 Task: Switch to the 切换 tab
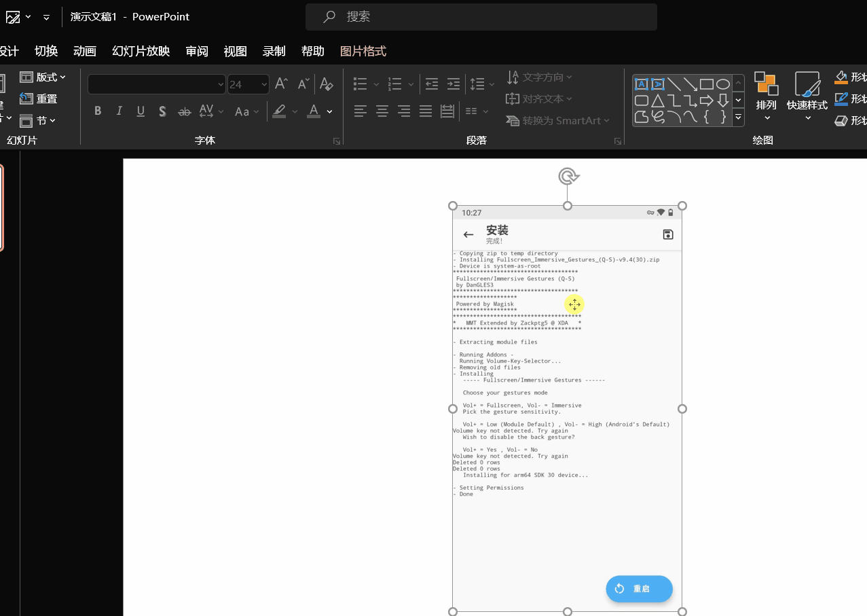46,51
